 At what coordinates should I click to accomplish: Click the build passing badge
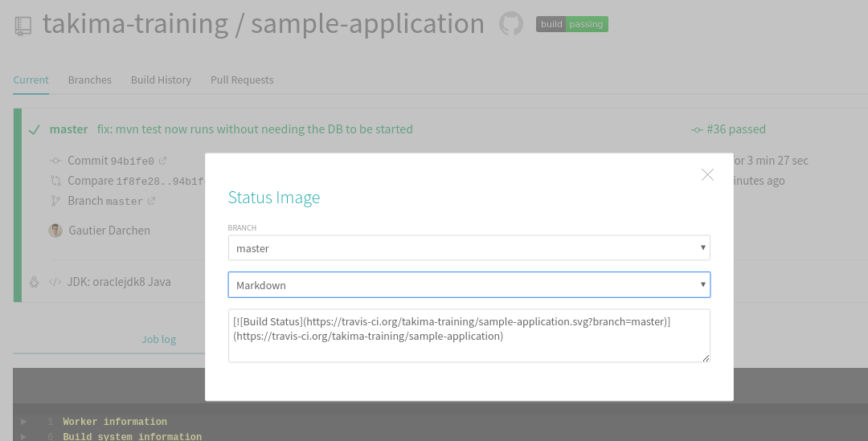(572, 24)
